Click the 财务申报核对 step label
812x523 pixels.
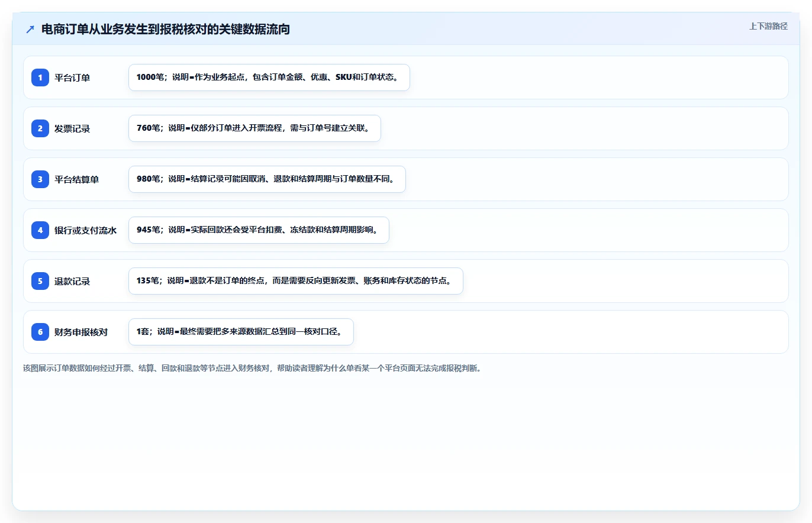coord(81,332)
